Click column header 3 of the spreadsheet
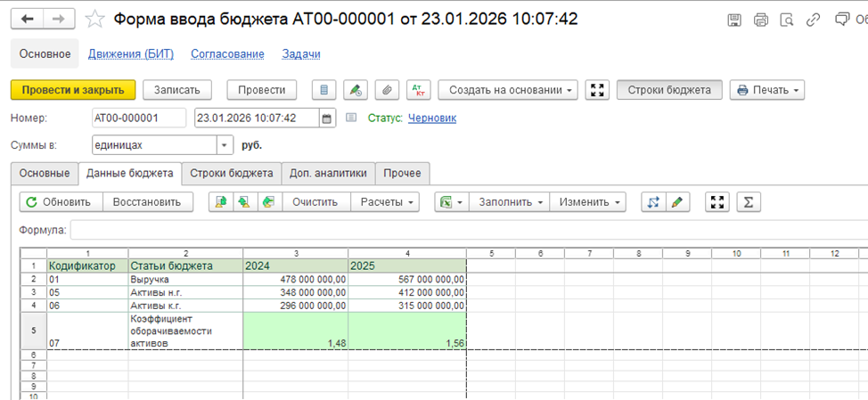Screen dimensions: 868x400 (x=296, y=253)
